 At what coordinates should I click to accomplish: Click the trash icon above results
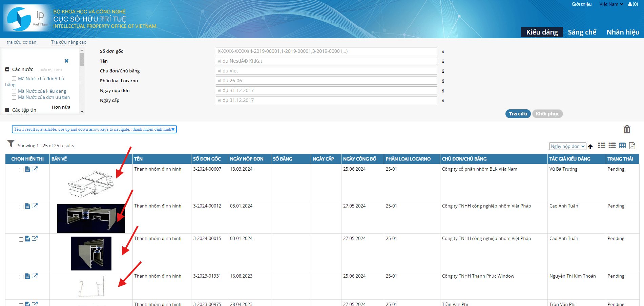627,129
